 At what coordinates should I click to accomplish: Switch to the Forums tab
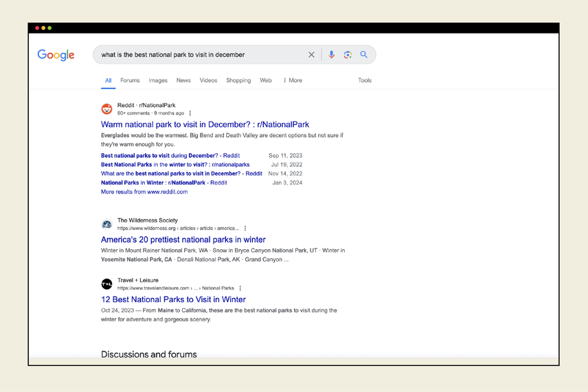click(x=130, y=80)
